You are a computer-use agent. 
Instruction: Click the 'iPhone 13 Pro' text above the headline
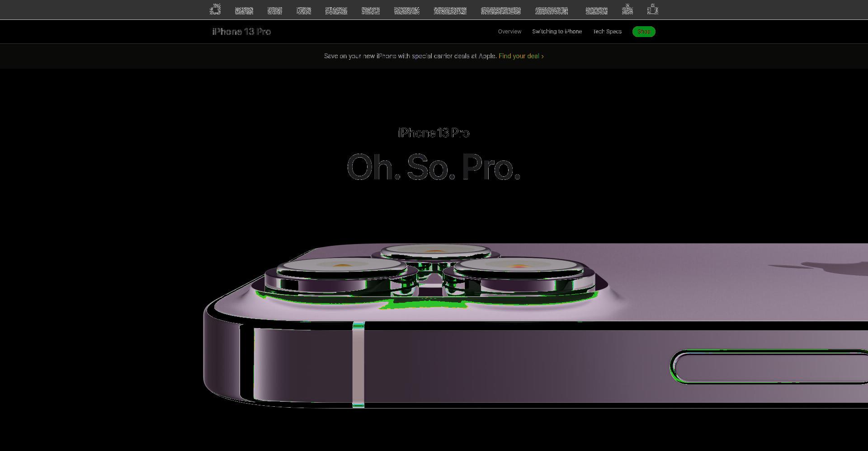click(x=434, y=133)
